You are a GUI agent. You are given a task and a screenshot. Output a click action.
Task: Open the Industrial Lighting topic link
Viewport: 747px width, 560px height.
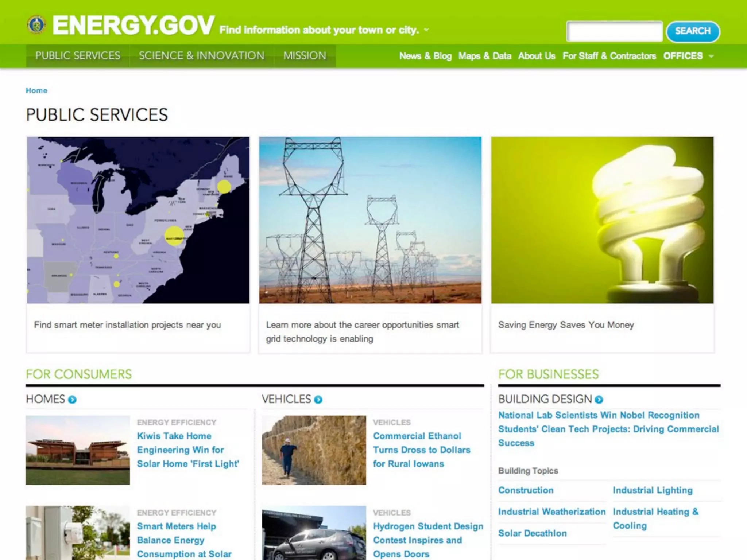652,490
